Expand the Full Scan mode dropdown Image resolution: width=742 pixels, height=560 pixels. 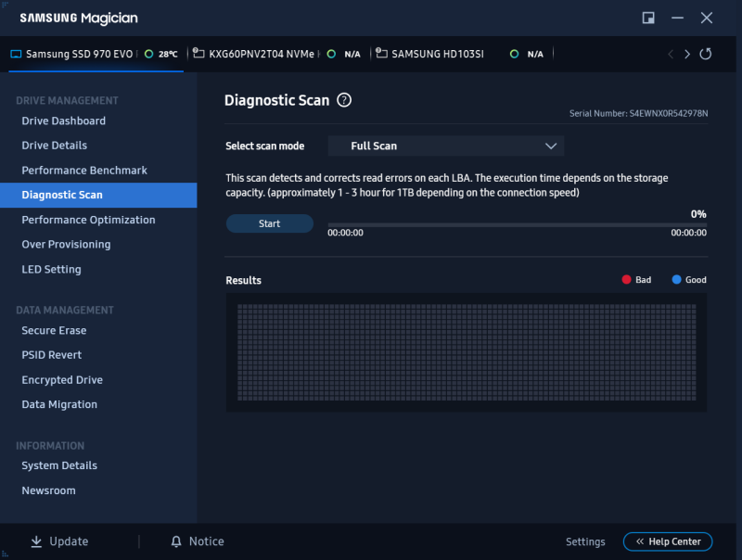tap(446, 146)
